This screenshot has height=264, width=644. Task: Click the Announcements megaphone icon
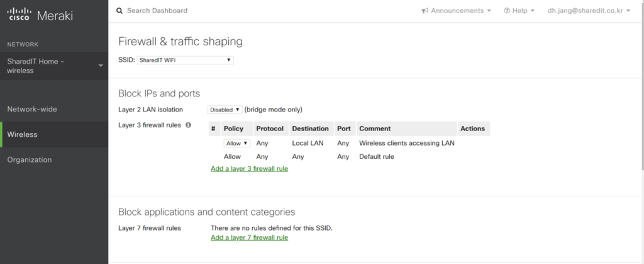[425, 11]
